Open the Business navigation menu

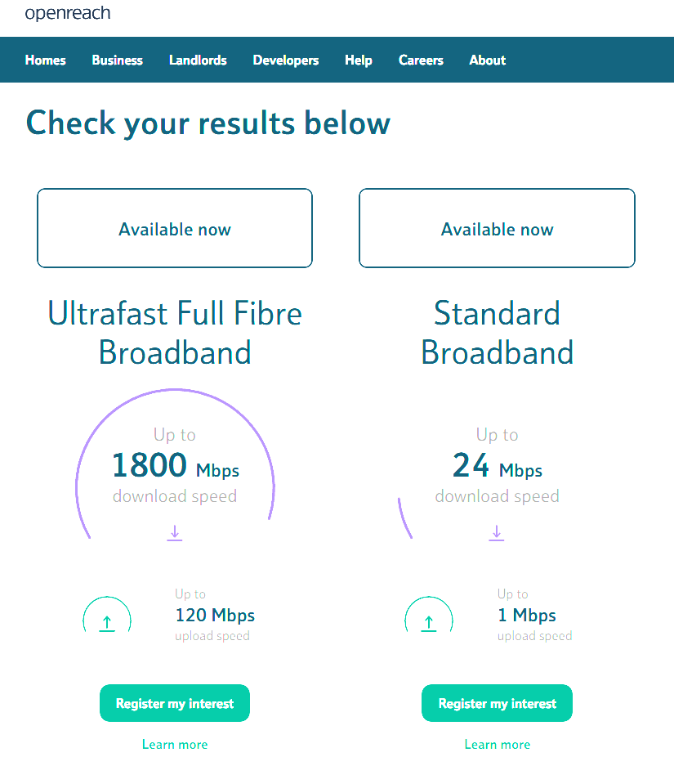(x=117, y=60)
